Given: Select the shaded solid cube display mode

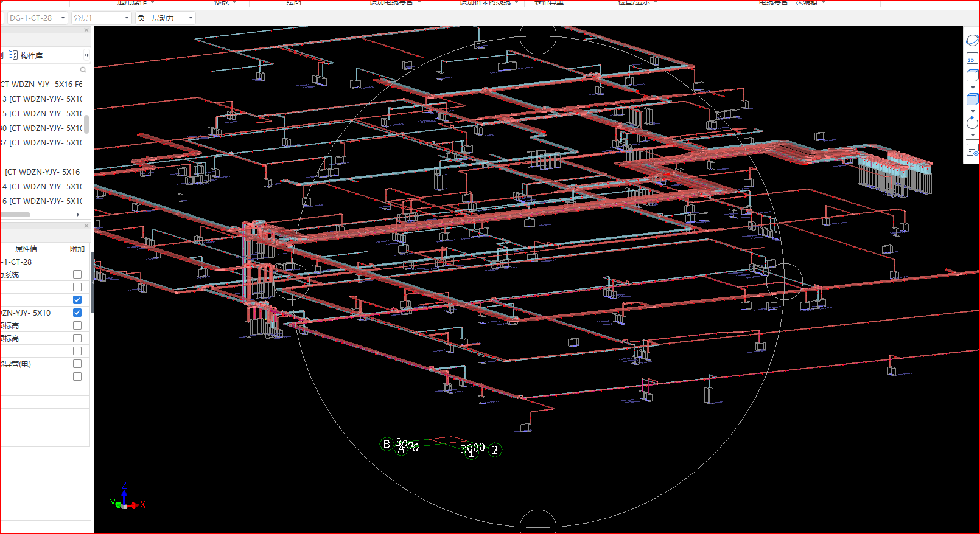Looking at the screenshot, I should point(972,99).
